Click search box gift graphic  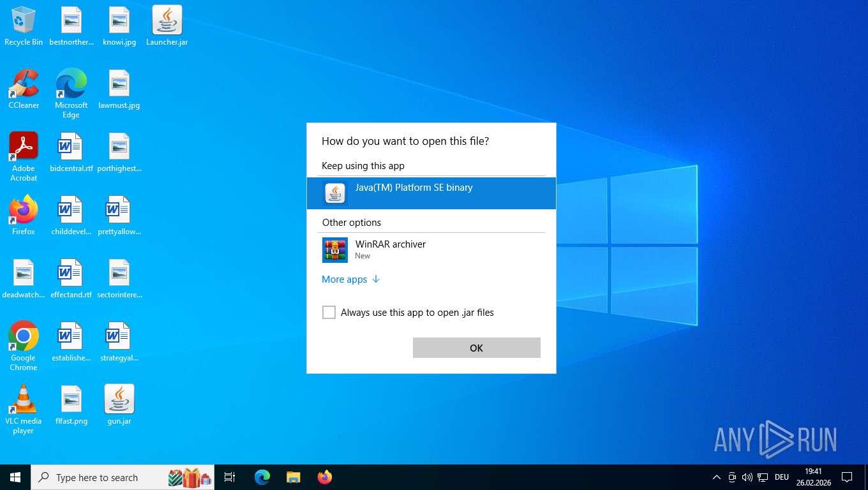pyautogui.click(x=190, y=477)
